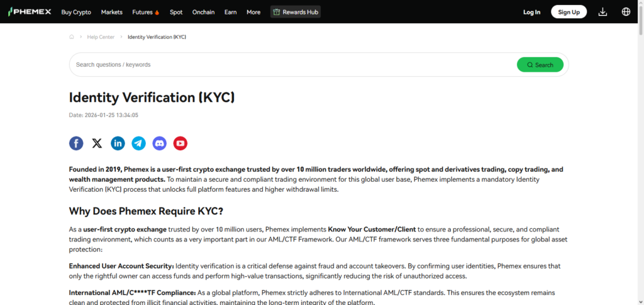Select Spot in the navigation bar

click(x=176, y=12)
